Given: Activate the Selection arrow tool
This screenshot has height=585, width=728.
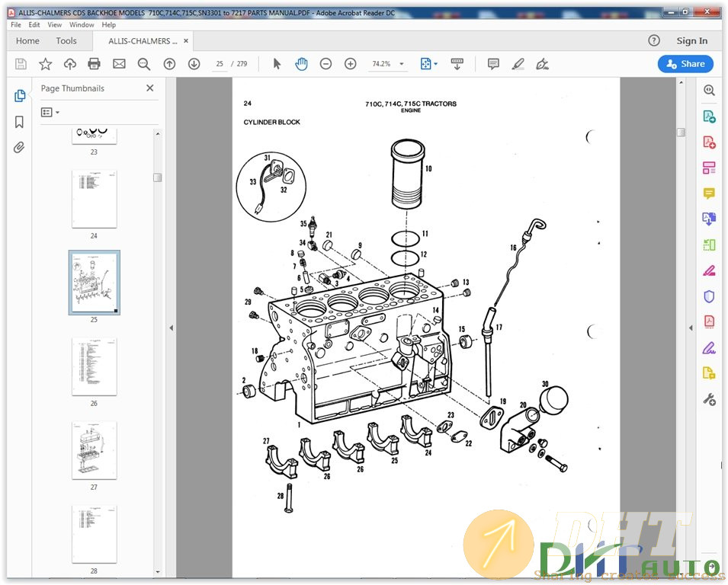Looking at the screenshot, I should pyautogui.click(x=277, y=64).
